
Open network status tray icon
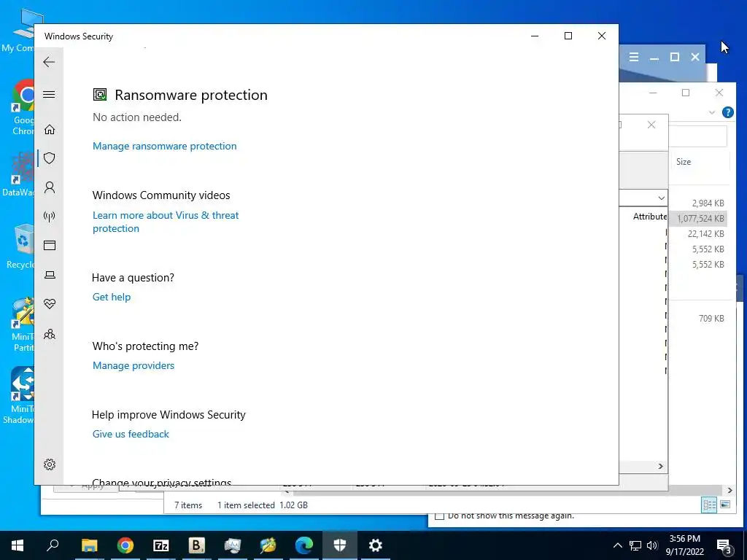coord(635,545)
